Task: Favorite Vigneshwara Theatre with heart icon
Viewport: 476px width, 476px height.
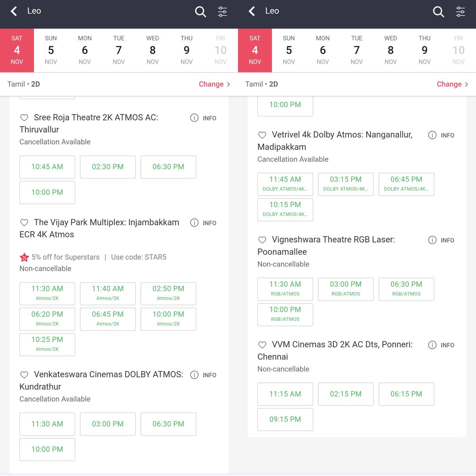Action: (x=262, y=240)
